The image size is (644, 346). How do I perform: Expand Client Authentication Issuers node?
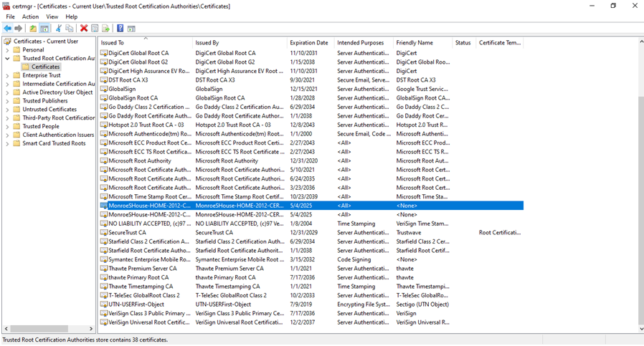pyautogui.click(x=7, y=135)
